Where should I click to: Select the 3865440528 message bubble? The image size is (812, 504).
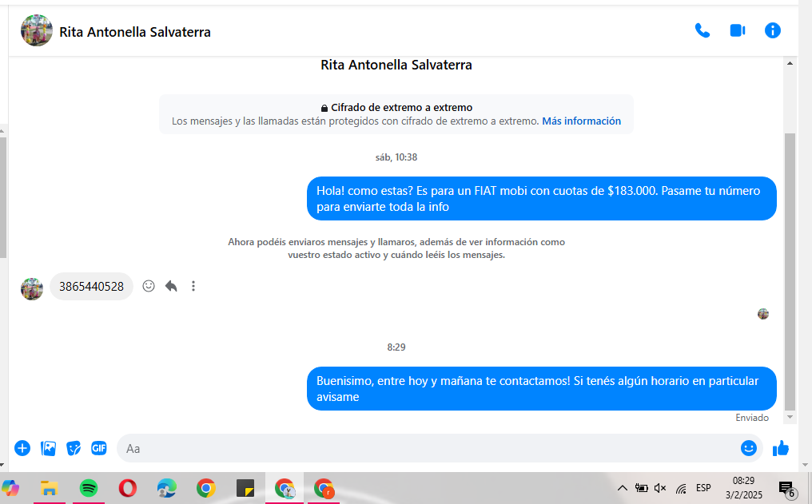[x=91, y=287]
